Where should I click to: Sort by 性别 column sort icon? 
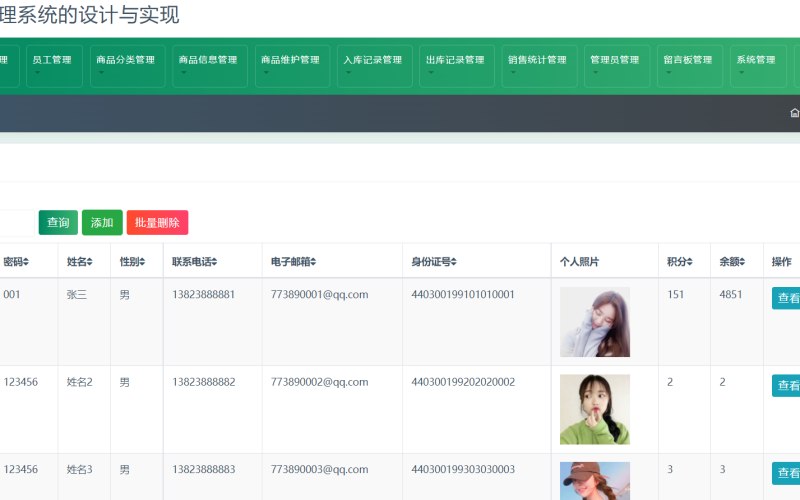pos(142,262)
